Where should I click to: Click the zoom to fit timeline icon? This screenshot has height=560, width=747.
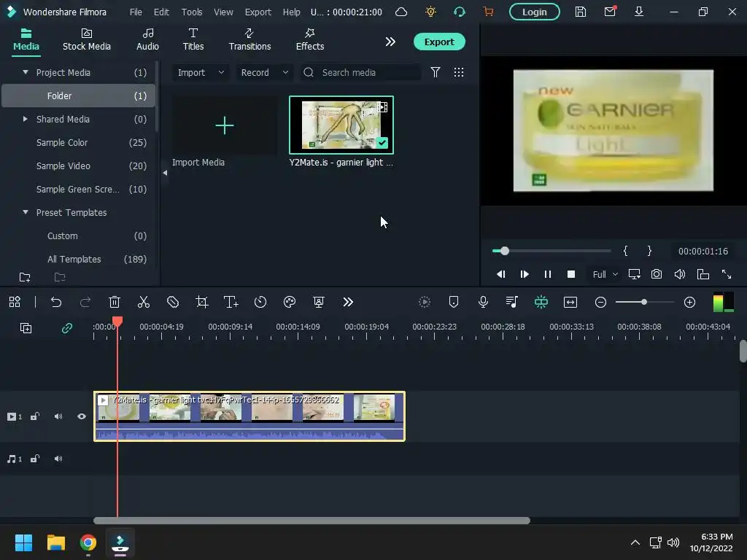[570, 302]
